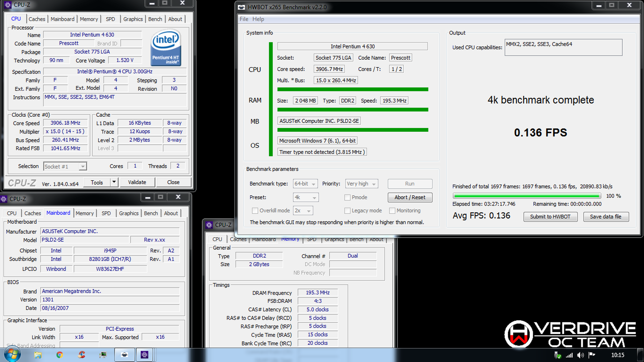The width and height of the screenshot is (644, 362).
Task: Click the DRAM Frequency 195.3 MHz value
Action: [x=317, y=293]
